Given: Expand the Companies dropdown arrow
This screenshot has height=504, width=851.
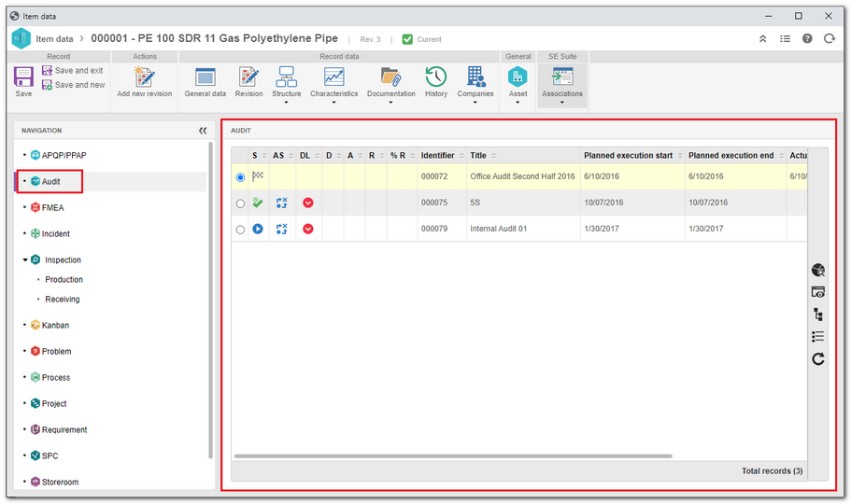Looking at the screenshot, I should [x=475, y=102].
